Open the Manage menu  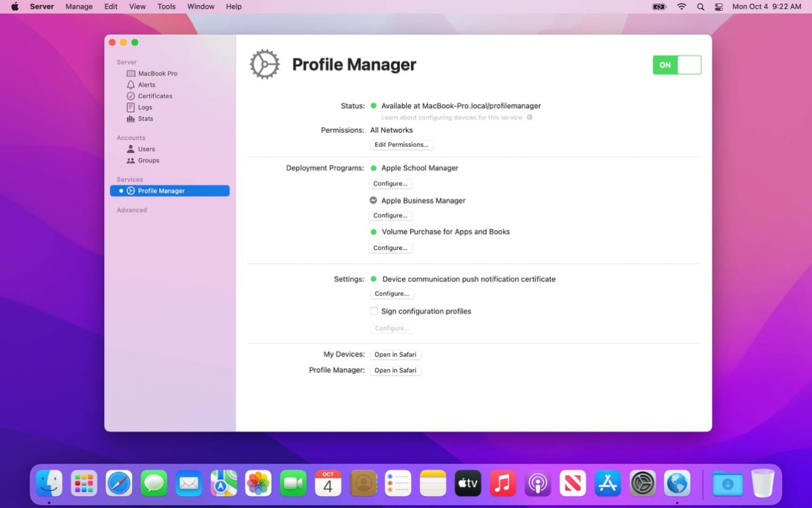[x=79, y=6]
